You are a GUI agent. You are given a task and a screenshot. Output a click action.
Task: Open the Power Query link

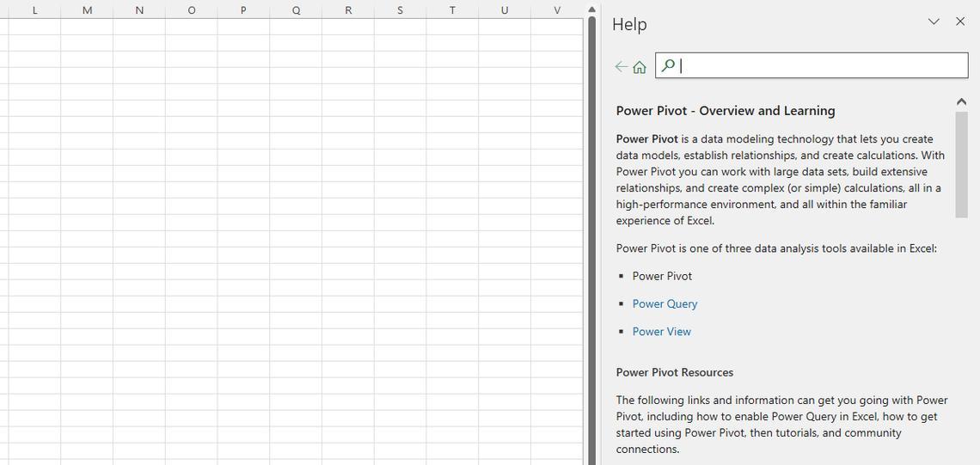(665, 303)
